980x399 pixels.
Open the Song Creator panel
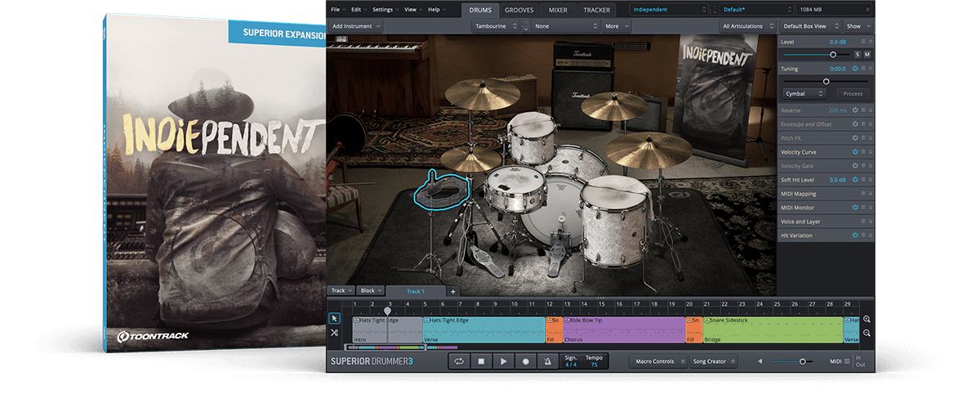click(713, 361)
